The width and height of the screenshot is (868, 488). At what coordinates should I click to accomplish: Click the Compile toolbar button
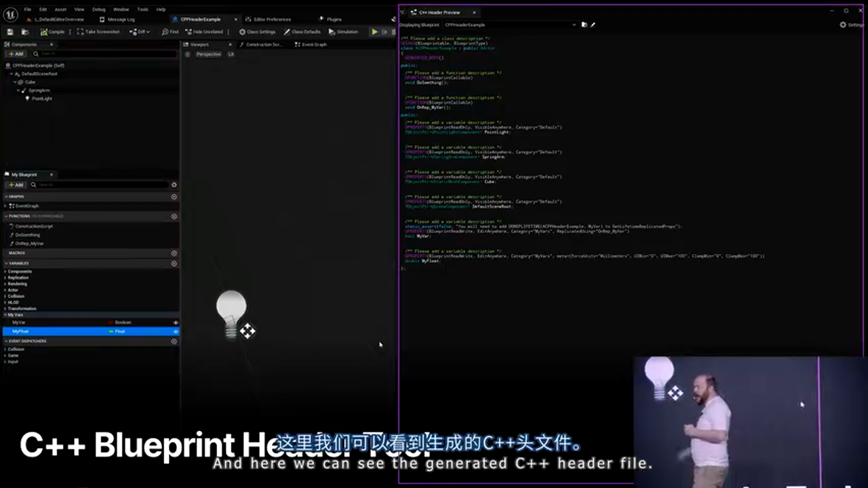click(x=53, y=32)
